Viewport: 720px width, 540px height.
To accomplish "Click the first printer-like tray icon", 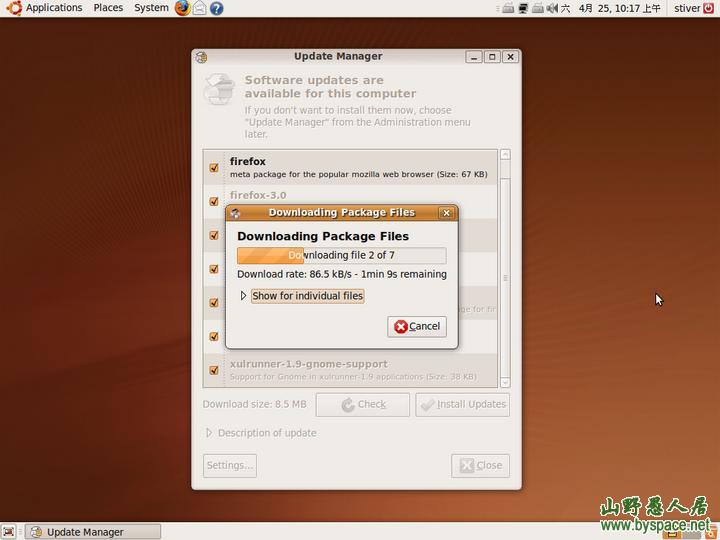I will [508, 8].
